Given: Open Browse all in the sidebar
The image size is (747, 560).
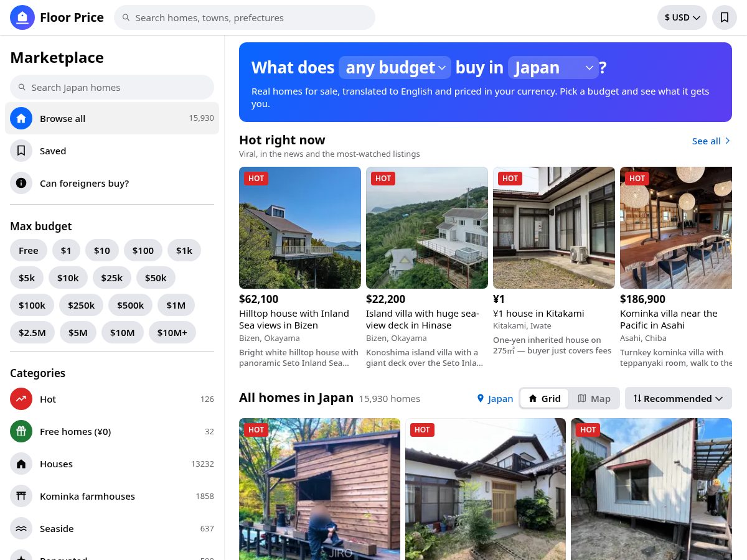Looking at the screenshot, I should (x=112, y=118).
